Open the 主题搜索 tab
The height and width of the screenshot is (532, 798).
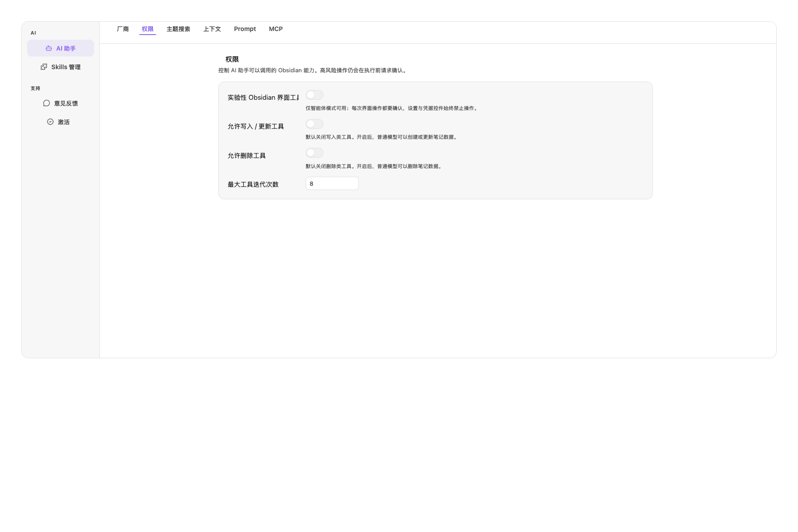[178, 29]
